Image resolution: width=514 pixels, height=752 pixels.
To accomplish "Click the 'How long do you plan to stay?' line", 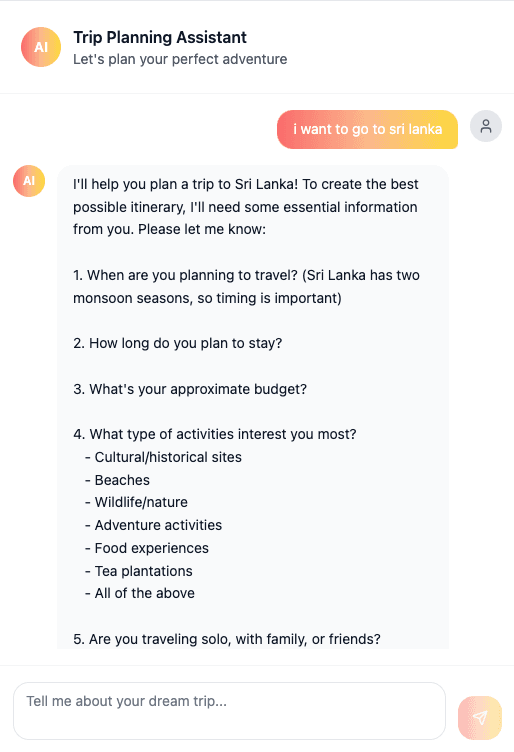I will pos(177,343).
